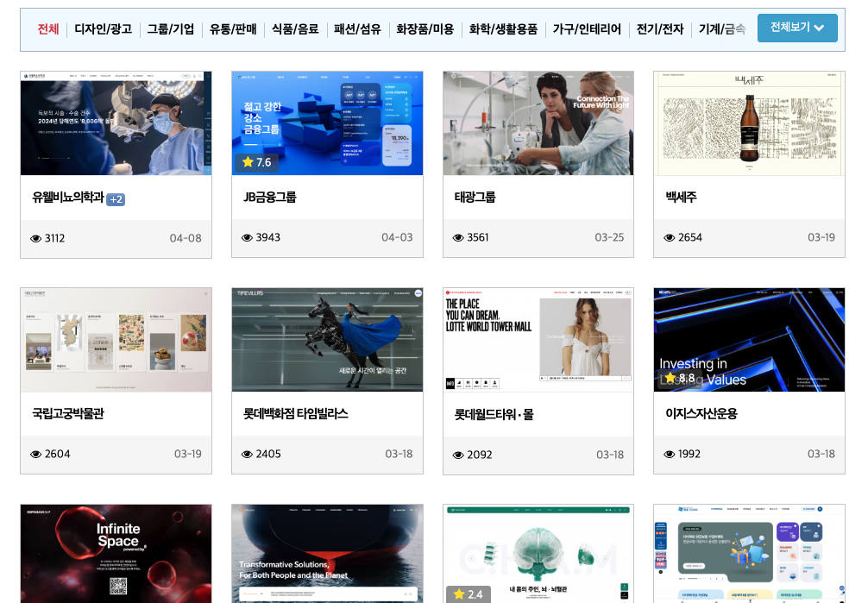868x603 pixels.
Task: Click the 03-18 date on 타임빌라스 card
Action: [x=399, y=454]
